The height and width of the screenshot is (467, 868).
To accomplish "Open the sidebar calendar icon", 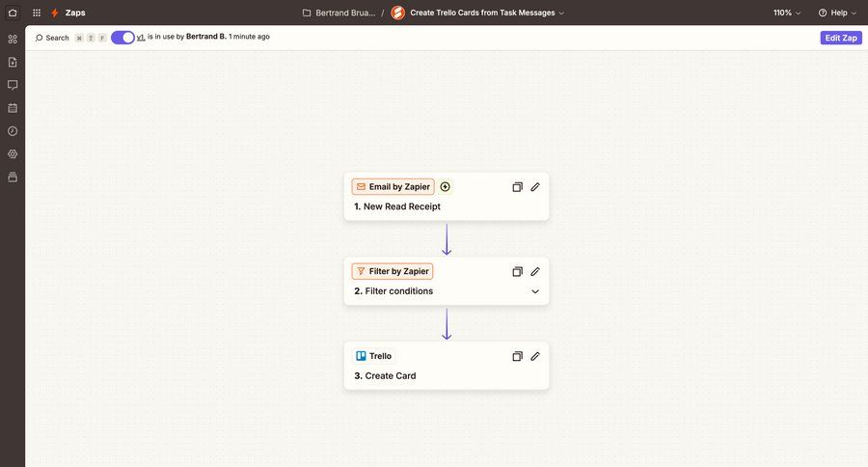I will coord(13,108).
